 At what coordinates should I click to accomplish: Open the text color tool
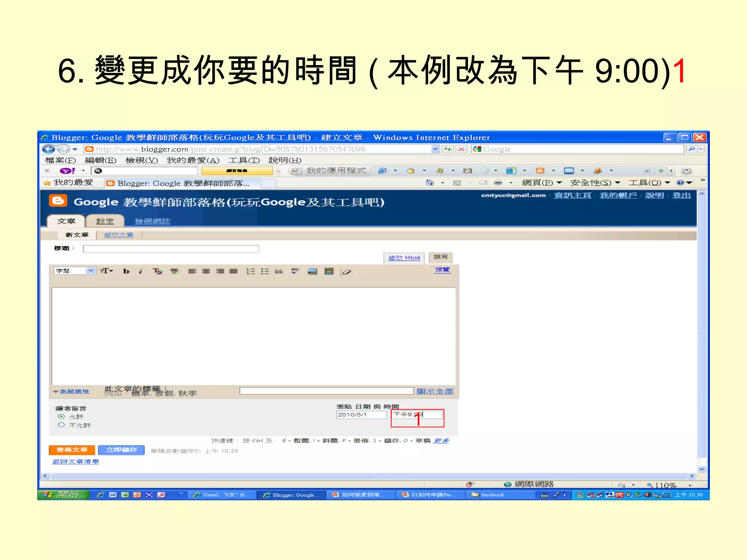pos(157,271)
